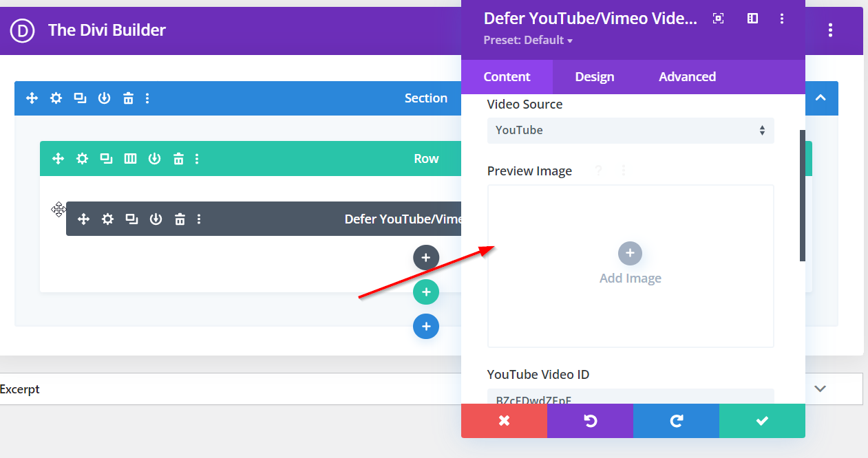Open the modal three-dot options menu
The height and width of the screenshot is (458, 868).
(x=782, y=19)
